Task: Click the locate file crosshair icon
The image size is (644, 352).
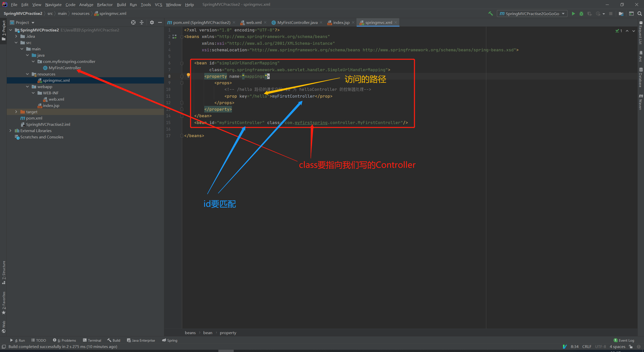Action: (133, 22)
